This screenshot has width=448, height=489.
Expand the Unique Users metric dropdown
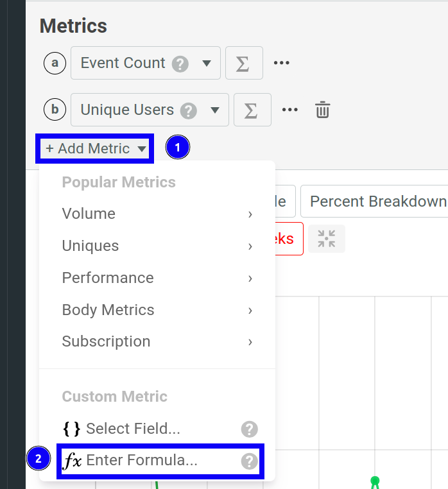coord(215,110)
